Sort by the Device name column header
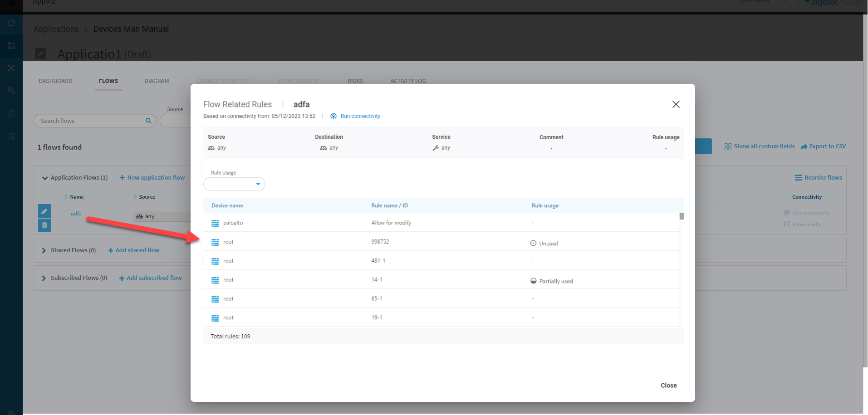Viewport: 868px width, 415px height. tap(227, 205)
